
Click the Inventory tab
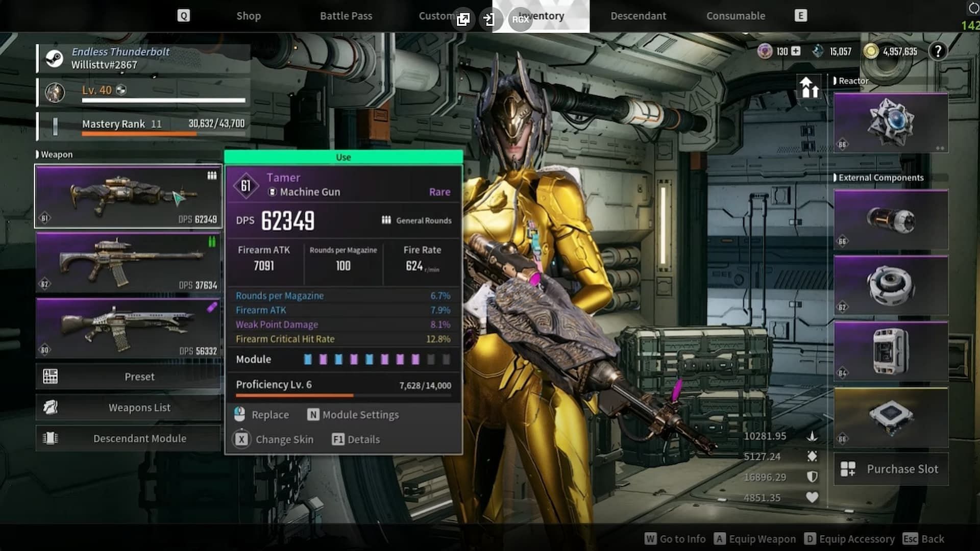(x=542, y=15)
